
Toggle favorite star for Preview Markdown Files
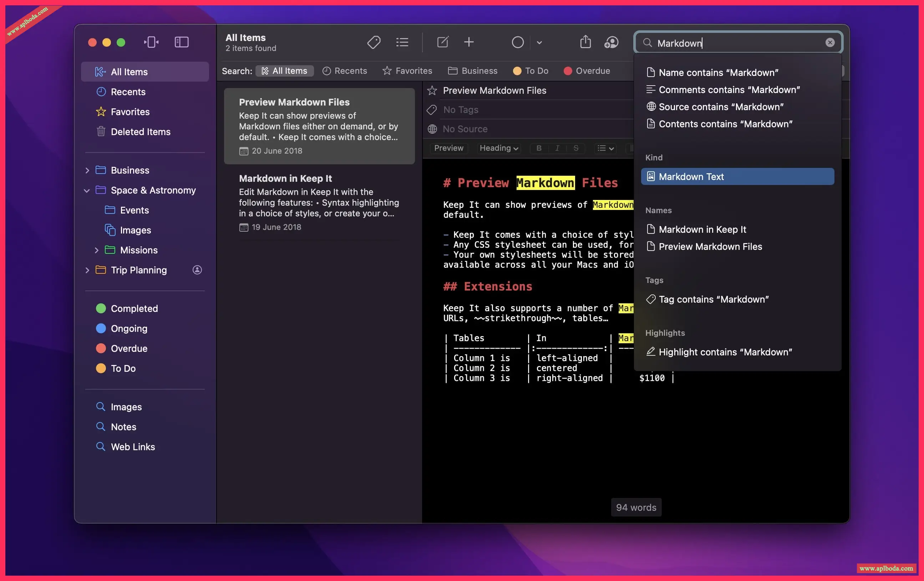tap(432, 91)
